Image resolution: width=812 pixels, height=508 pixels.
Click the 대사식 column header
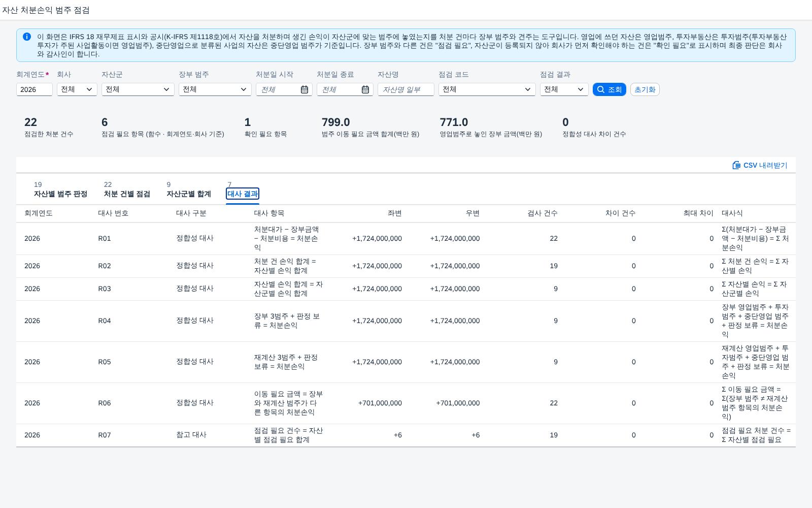[x=732, y=213]
